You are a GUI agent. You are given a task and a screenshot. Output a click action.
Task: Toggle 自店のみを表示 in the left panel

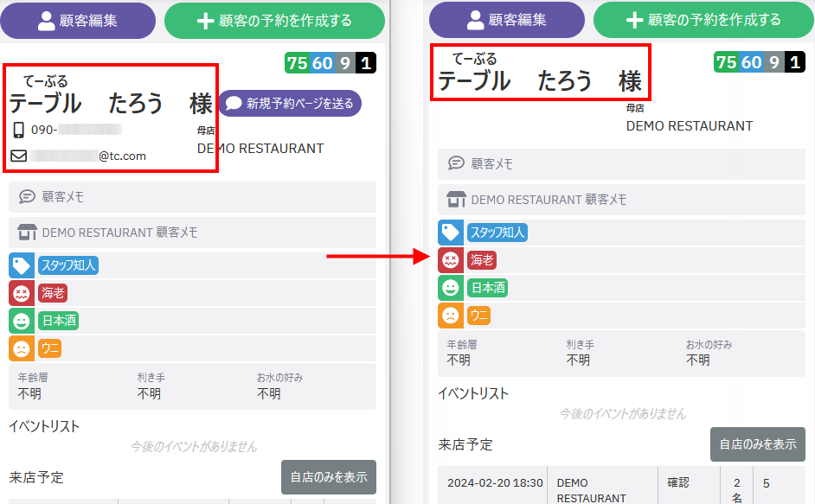tap(328, 476)
